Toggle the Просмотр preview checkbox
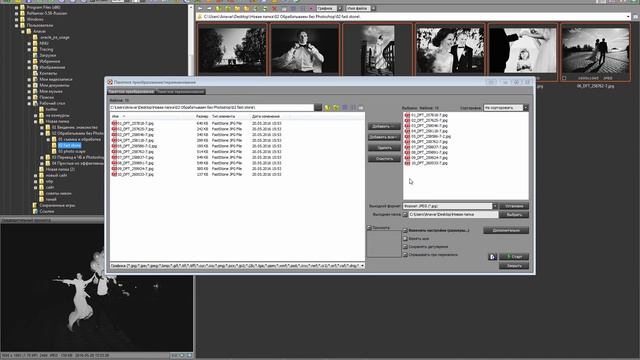This screenshot has height=360, width=640. (369, 228)
